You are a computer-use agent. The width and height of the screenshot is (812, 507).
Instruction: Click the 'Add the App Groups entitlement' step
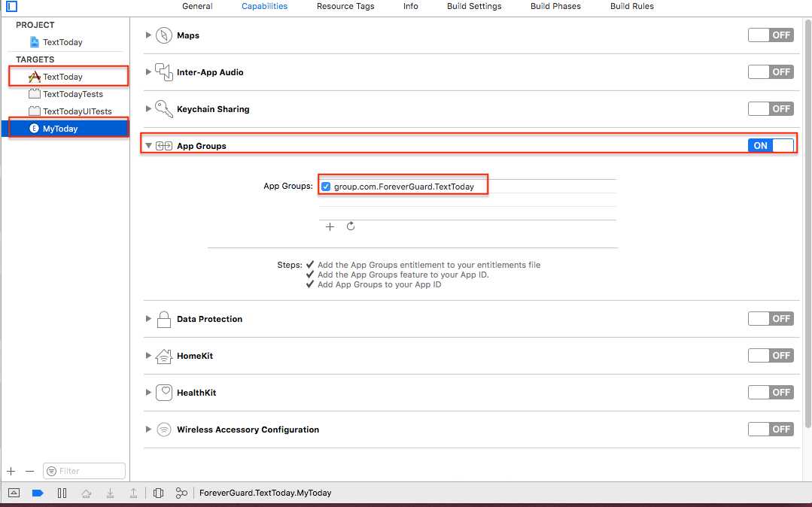point(429,265)
